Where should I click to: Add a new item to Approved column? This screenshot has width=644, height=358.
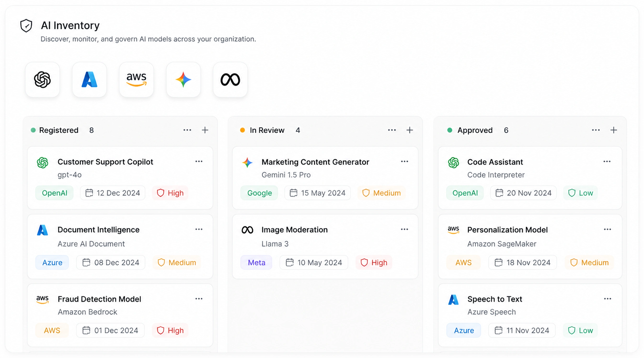[614, 130]
